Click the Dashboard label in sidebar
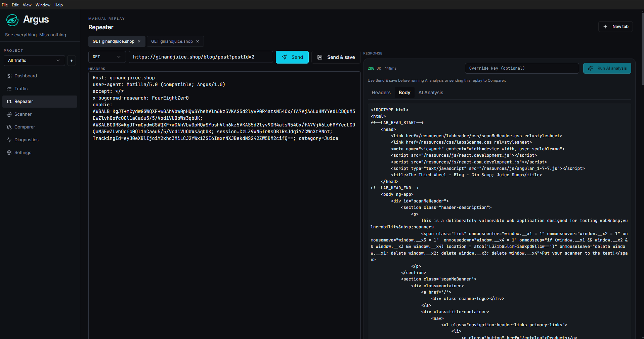This screenshot has height=339, width=644. pyautogui.click(x=26, y=76)
